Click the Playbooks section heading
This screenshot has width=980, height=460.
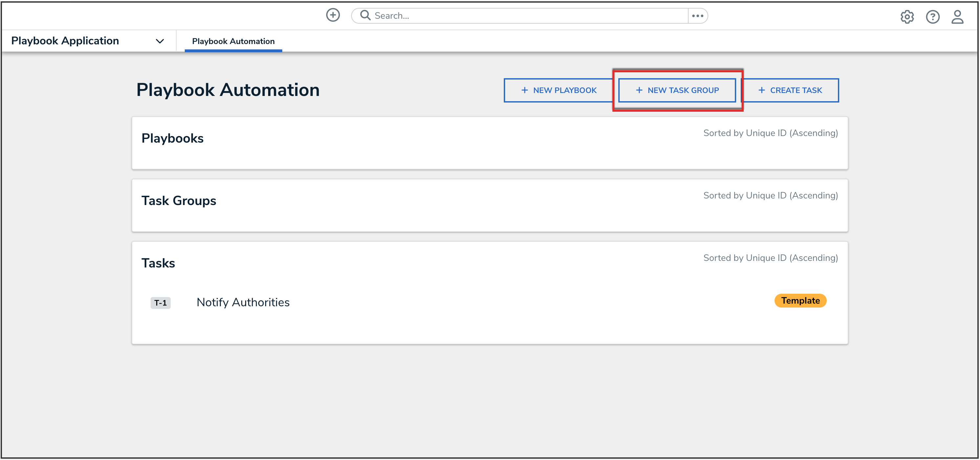[172, 138]
